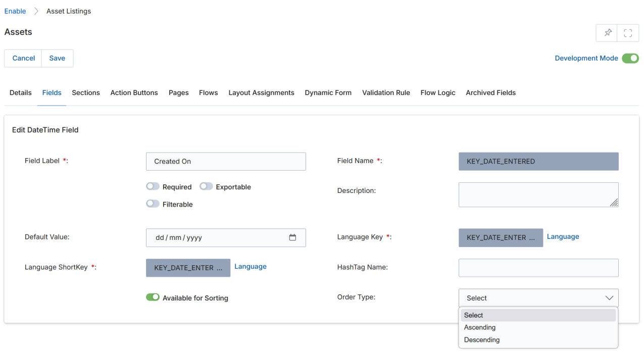644x351 pixels.
Task: Click the HashTag Name input
Action: click(538, 268)
